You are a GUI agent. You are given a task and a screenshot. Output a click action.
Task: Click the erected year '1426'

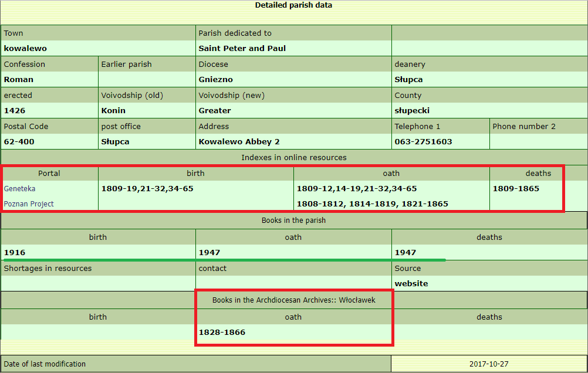[15, 111]
